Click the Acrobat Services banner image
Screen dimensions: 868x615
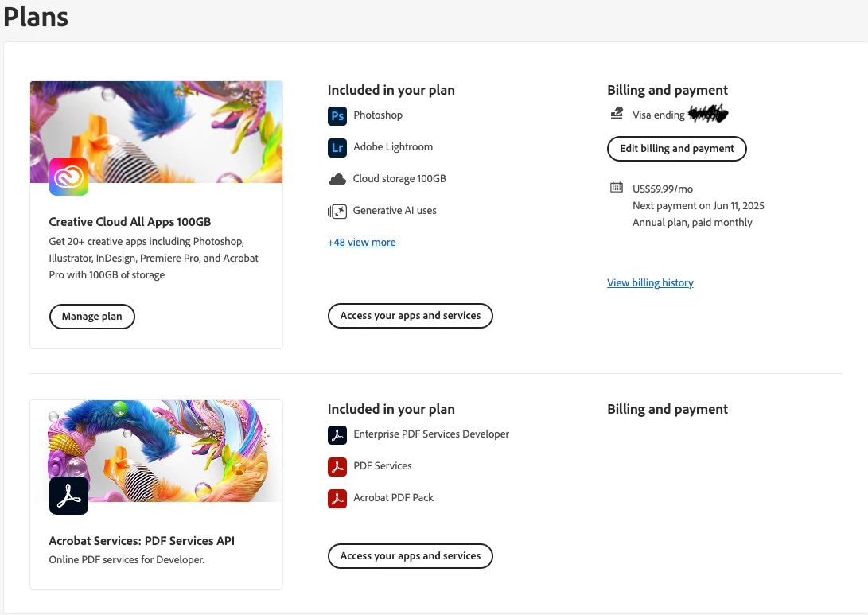point(156,450)
